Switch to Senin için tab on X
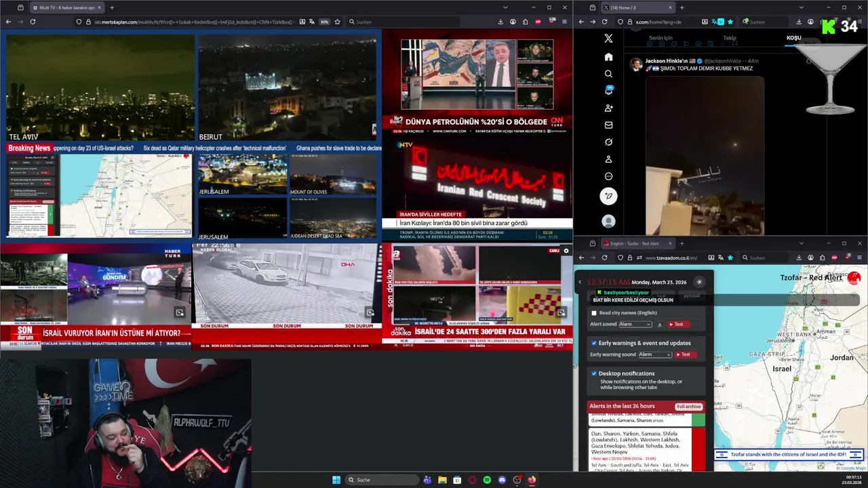This screenshot has height=488, width=868. 660,38
